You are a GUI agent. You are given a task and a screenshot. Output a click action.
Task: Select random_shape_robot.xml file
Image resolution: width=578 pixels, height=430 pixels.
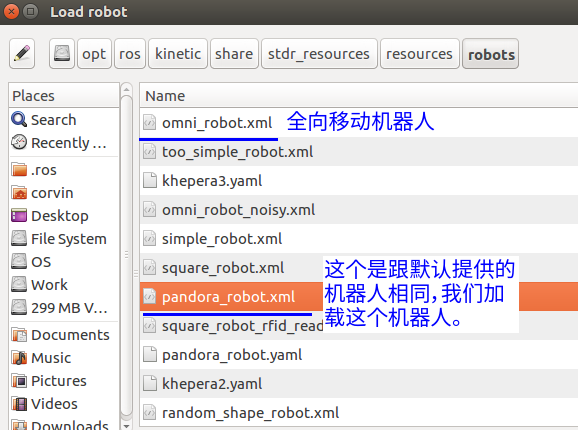tap(359, 413)
